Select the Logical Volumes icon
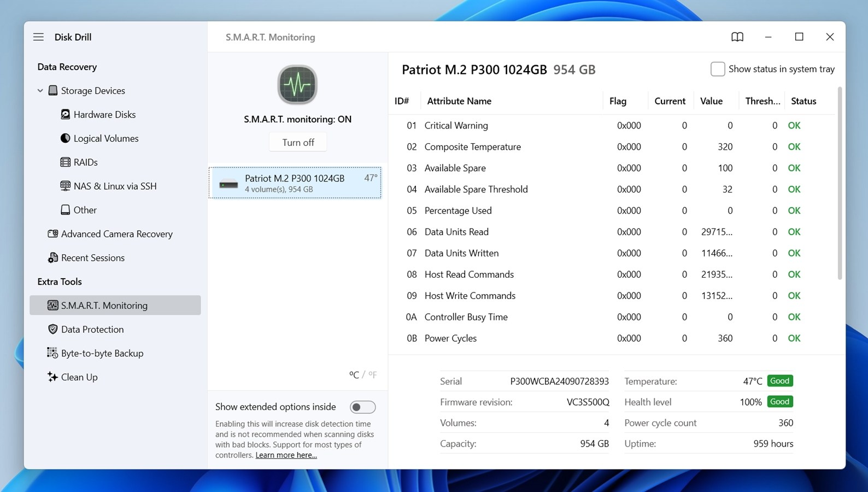The image size is (868, 492). coord(65,138)
